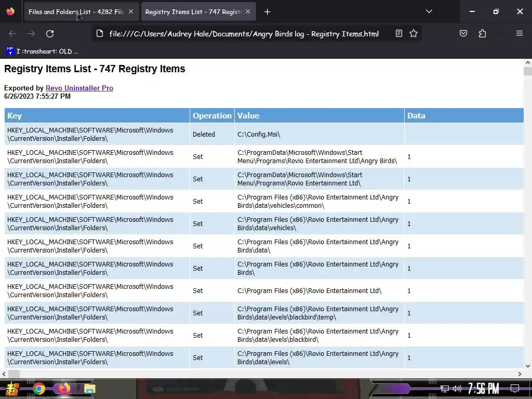The image size is (532, 399).
Task: Open the Extensions puzzle icon
Action: tap(482, 33)
